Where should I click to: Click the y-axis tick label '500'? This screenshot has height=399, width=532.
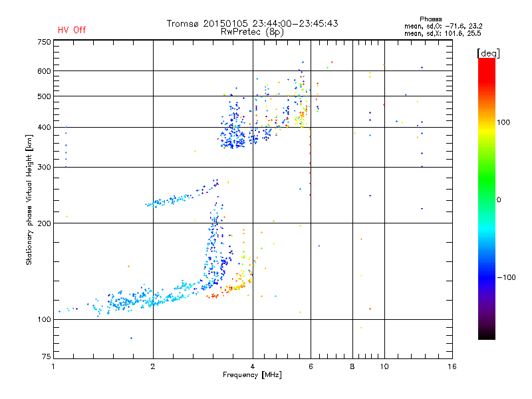tap(44, 96)
